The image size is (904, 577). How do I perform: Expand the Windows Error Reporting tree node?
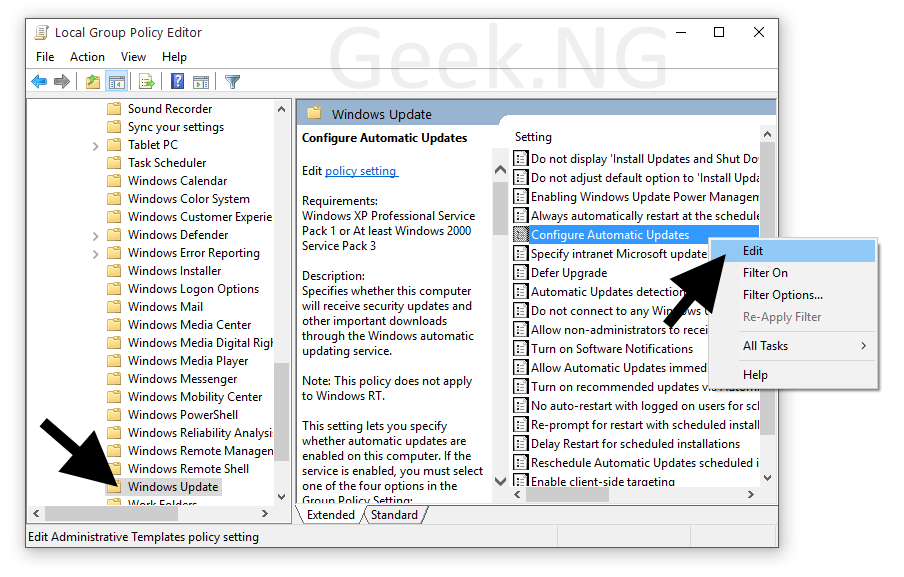(x=96, y=254)
